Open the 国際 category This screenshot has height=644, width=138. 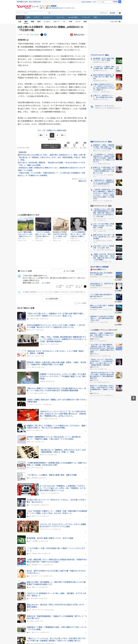[32, 21]
